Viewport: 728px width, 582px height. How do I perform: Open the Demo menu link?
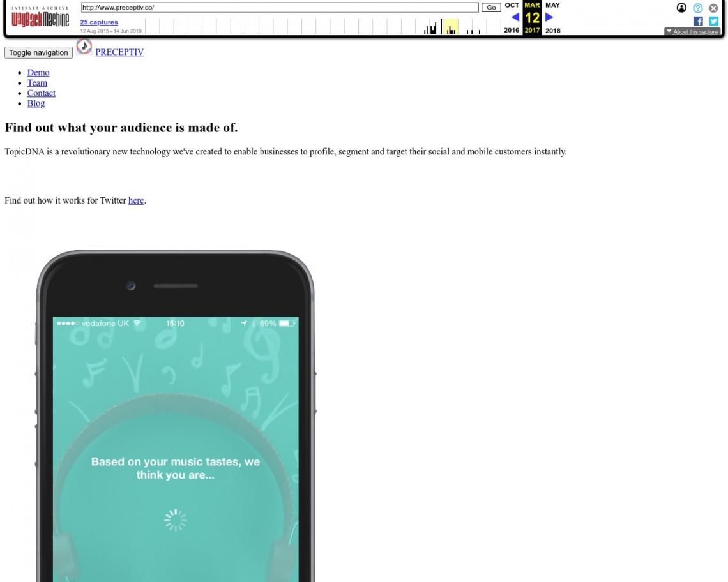click(x=38, y=72)
